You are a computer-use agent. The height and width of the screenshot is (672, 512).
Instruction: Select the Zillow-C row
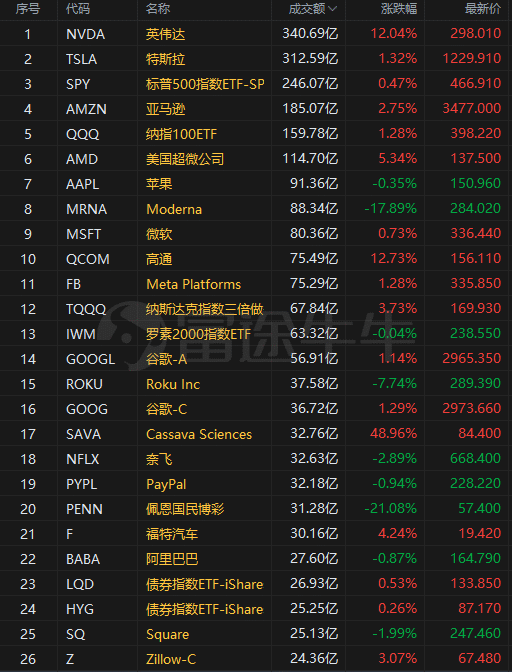click(x=256, y=659)
